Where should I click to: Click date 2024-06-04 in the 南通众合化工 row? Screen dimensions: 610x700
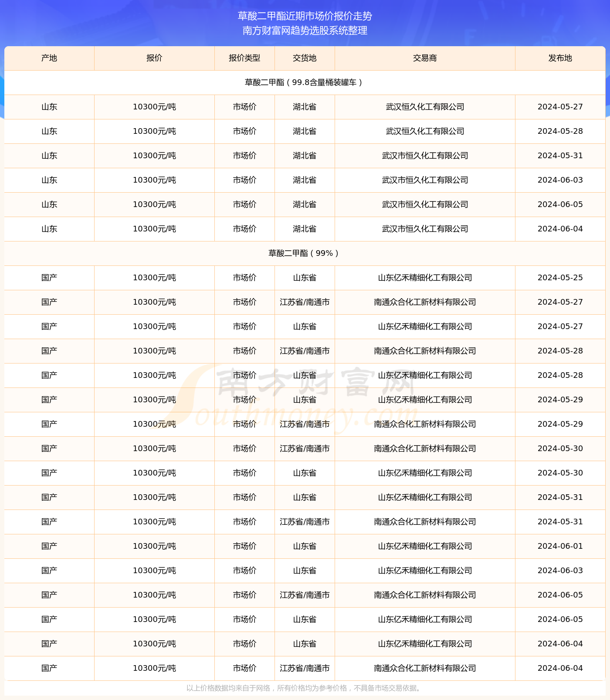(560, 668)
